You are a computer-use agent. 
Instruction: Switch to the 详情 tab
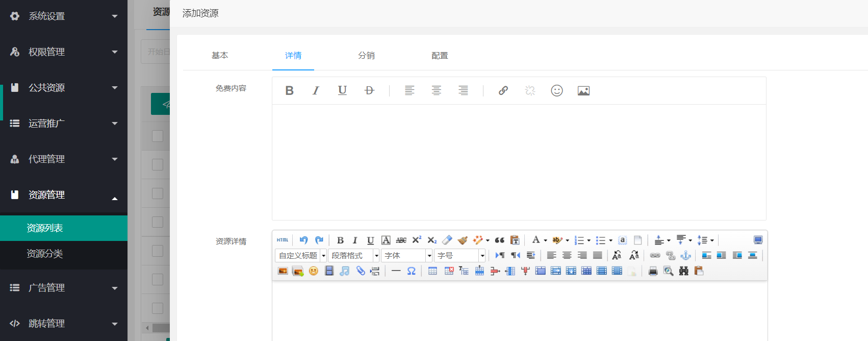(x=293, y=55)
